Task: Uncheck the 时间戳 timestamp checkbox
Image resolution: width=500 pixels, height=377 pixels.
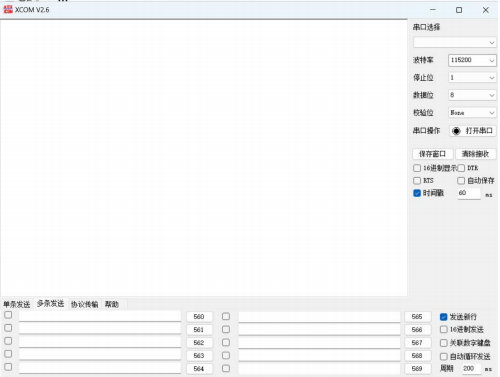Action: click(417, 193)
